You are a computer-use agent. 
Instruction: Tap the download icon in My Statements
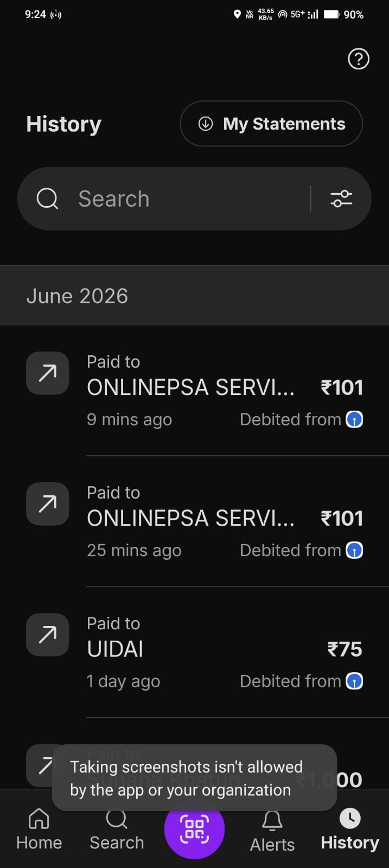pos(206,124)
